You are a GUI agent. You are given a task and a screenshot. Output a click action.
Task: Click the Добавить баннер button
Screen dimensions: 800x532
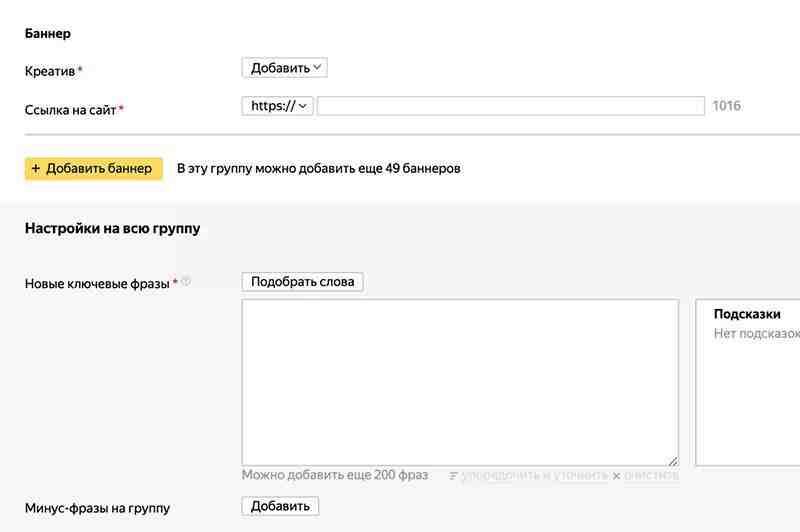pos(93,169)
